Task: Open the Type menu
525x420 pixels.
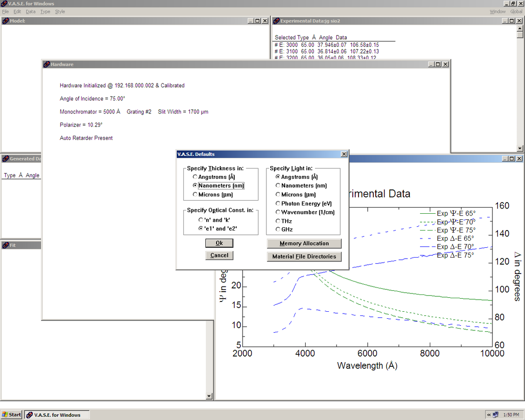Action: [45, 11]
